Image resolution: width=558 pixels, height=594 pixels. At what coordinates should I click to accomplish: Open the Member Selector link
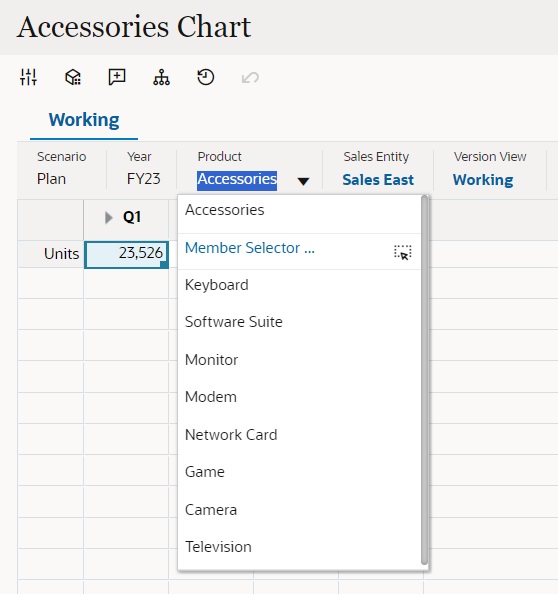[x=250, y=248]
